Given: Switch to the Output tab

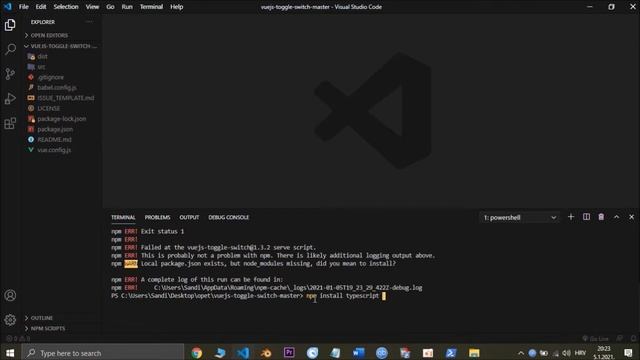Looking at the screenshot, I should (x=189, y=218).
